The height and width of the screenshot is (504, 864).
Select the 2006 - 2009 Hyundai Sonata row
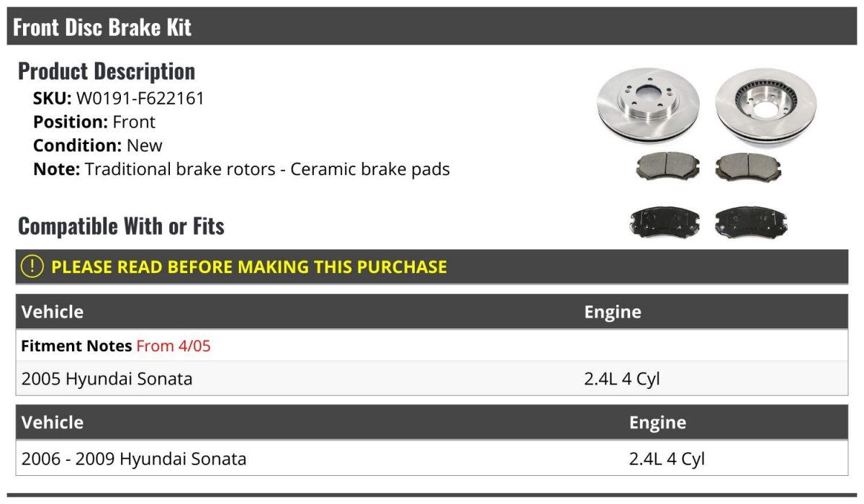tap(432, 459)
